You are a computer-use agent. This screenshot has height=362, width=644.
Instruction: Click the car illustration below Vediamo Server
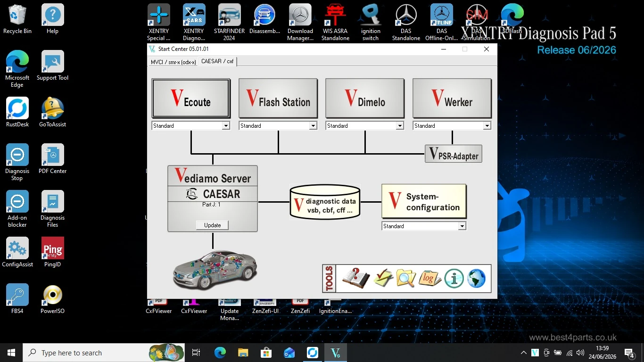pos(215,270)
